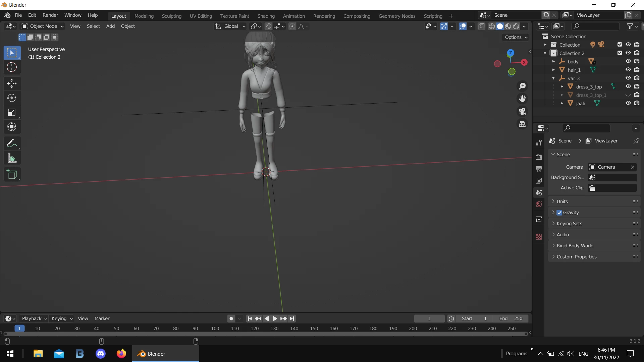The height and width of the screenshot is (362, 644).
Task: Expand the body object tree
Action: coord(553,62)
